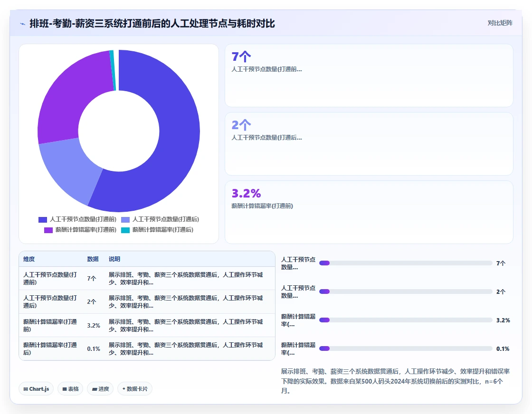Select table cell 人工干预节点数量(打通前)
The image size is (532, 414).
(50, 278)
